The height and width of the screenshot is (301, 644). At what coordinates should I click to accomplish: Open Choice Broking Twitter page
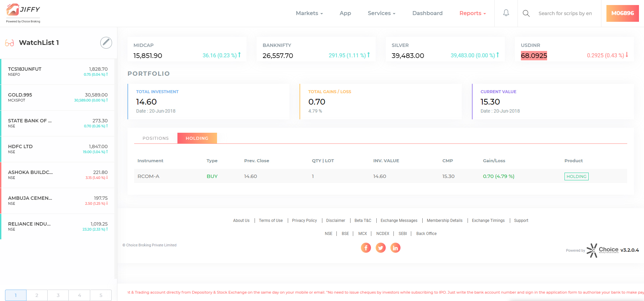click(381, 248)
